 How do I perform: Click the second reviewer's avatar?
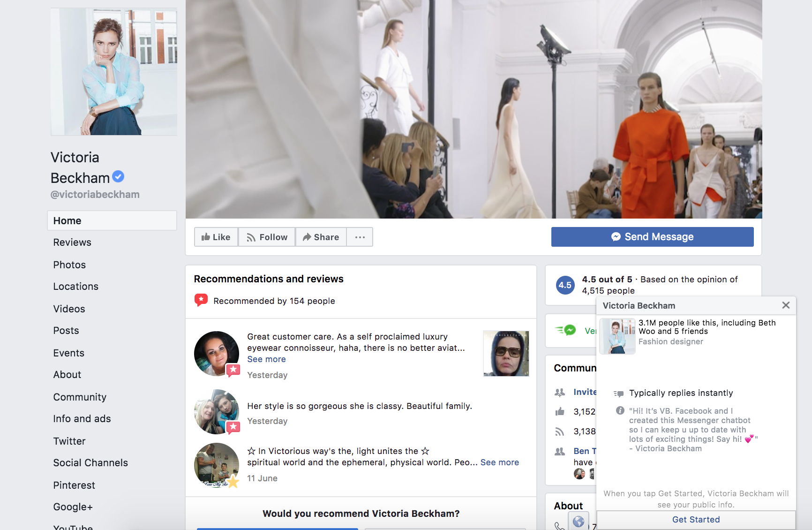click(217, 411)
